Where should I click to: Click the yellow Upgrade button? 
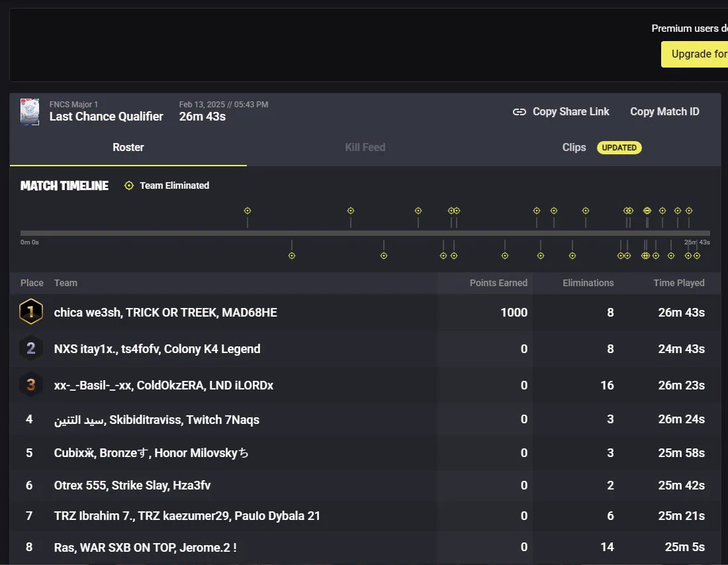coord(694,54)
